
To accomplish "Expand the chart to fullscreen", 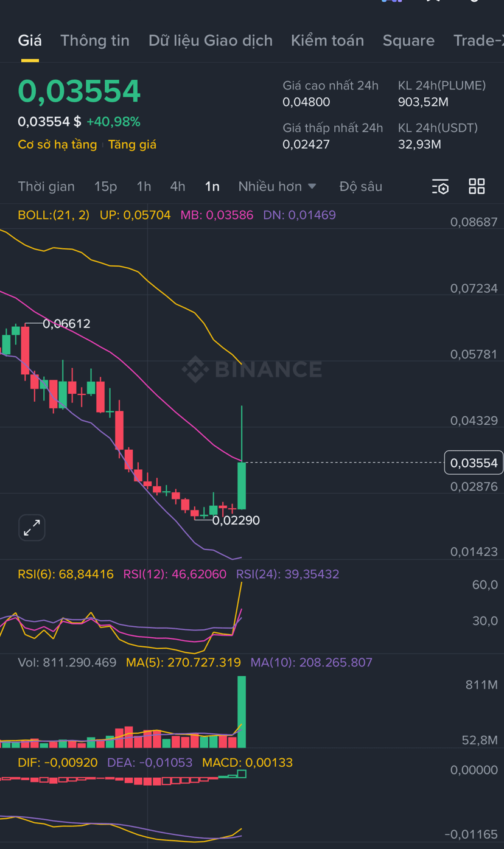I will coord(32,528).
